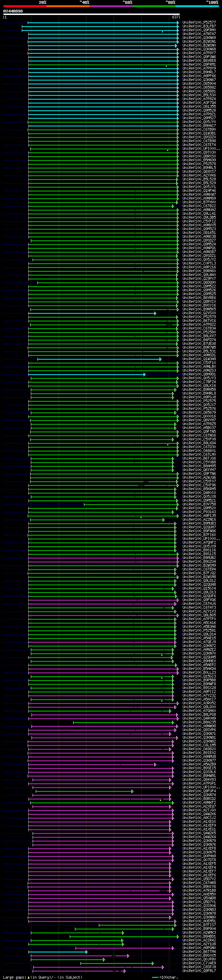Open hit UniRef100_A7NTA7
This screenshot has width=222, height=980.
click(x=199, y=34)
